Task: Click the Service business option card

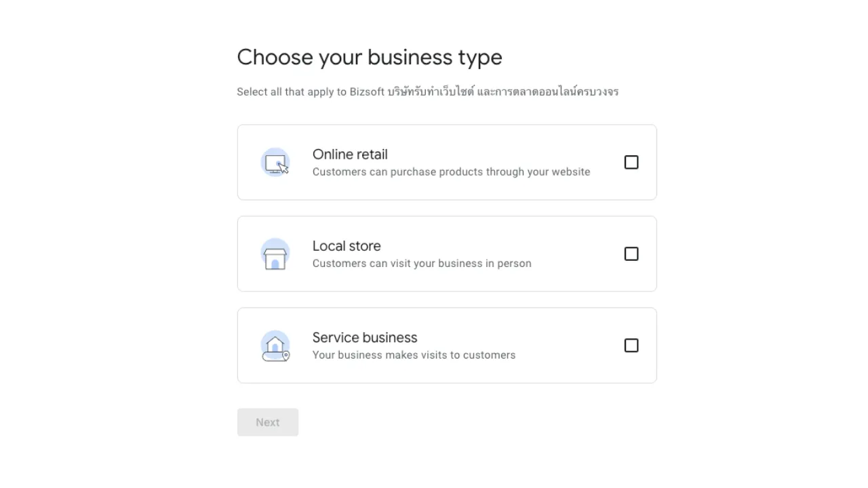Action: 447,345
